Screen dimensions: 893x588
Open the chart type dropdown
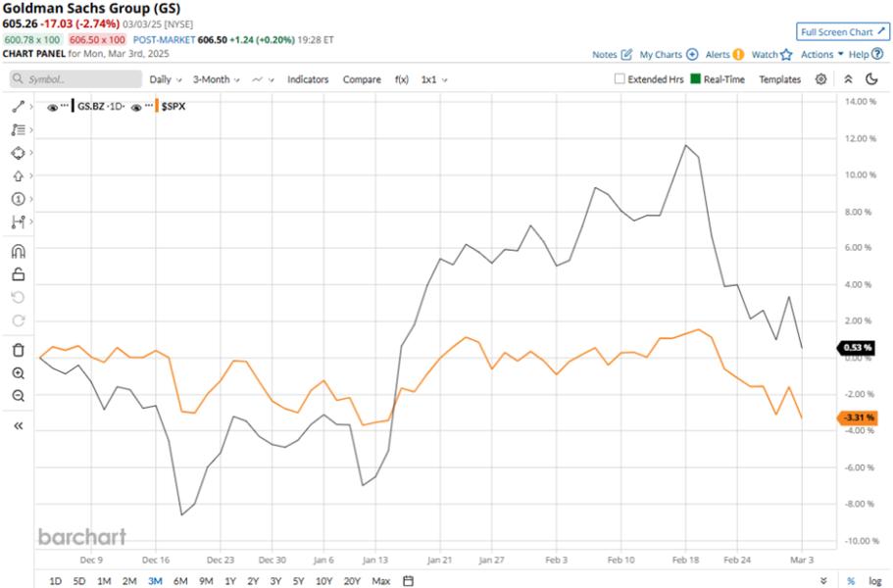coord(263,79)
